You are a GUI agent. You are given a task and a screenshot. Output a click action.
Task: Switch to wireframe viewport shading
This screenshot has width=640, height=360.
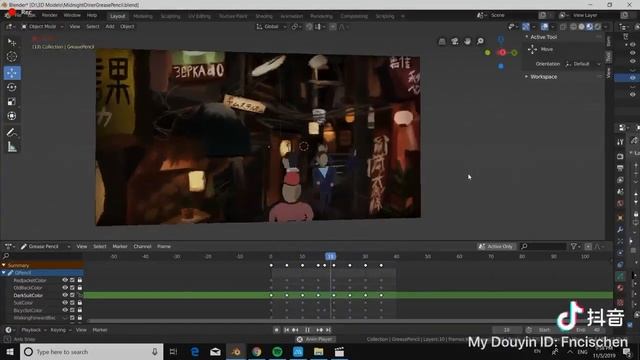573,27
